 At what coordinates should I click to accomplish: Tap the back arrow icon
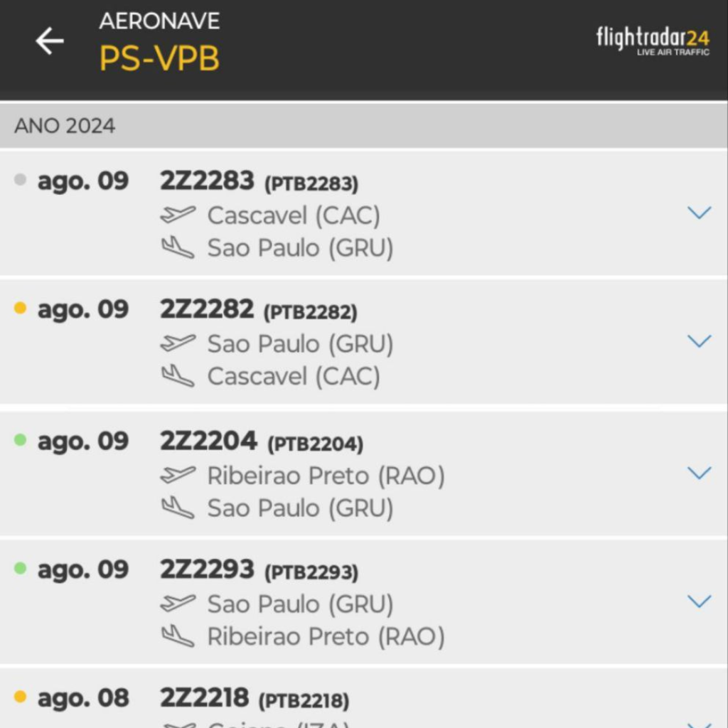pos(50,41)
